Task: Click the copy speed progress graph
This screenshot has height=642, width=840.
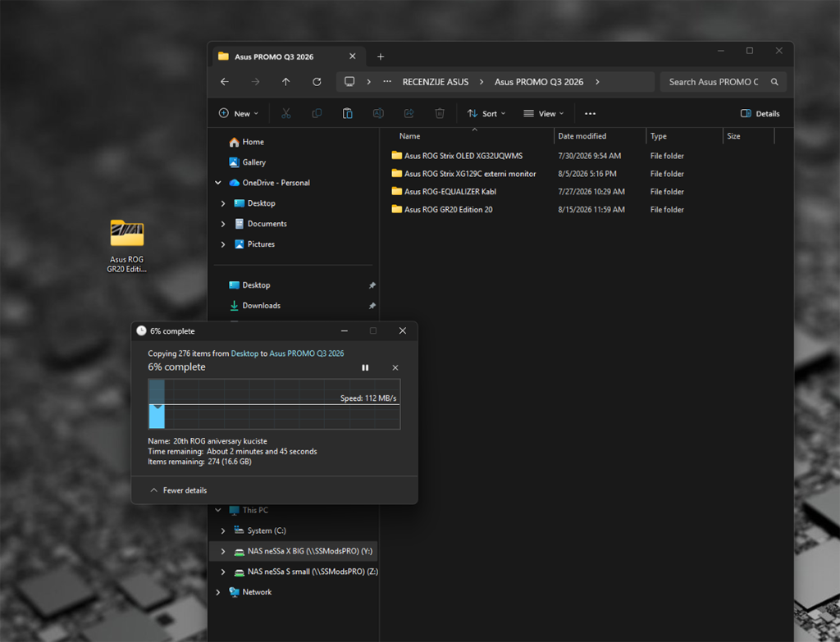Action: pos(274,404)
